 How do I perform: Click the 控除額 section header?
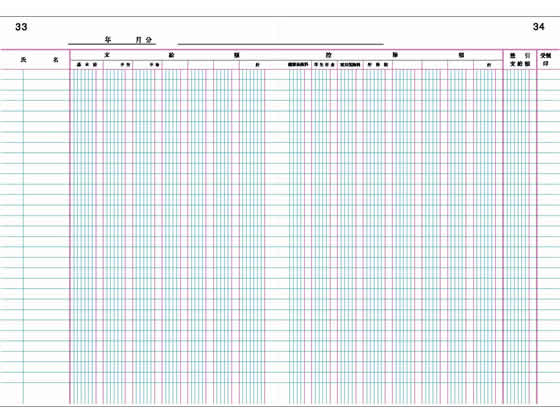(x=395, y=55)
